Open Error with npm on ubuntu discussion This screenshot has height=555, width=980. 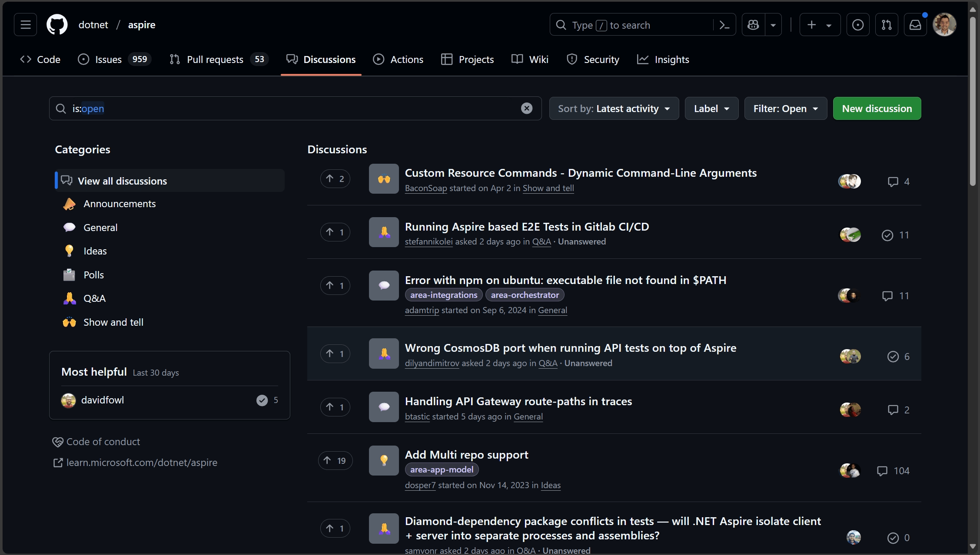tap(565, 280)
